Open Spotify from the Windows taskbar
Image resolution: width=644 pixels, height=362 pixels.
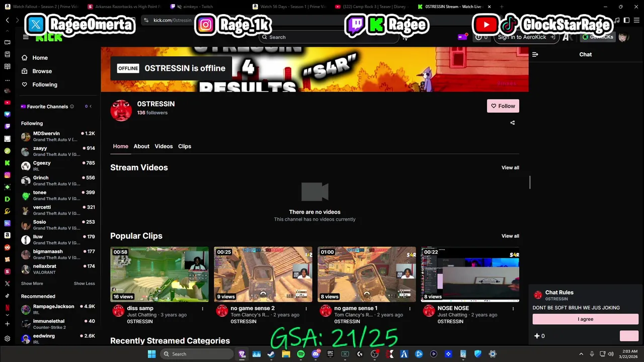coord(300,354)
